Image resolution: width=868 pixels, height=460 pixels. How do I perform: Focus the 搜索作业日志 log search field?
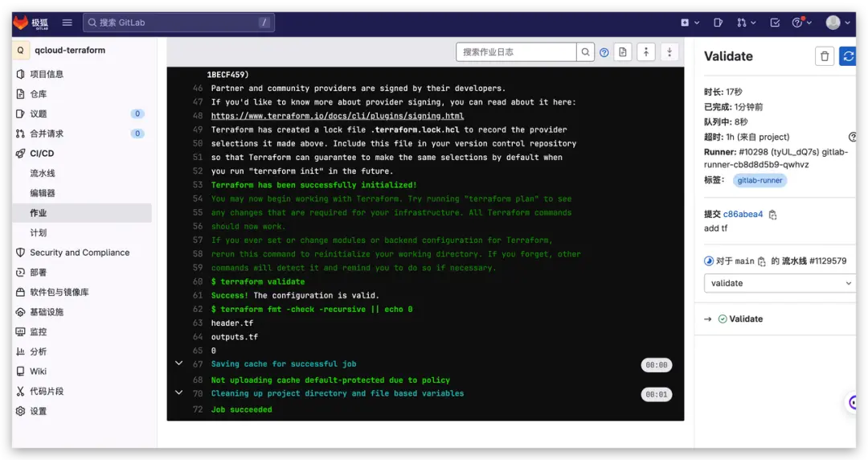pos(516,52)
